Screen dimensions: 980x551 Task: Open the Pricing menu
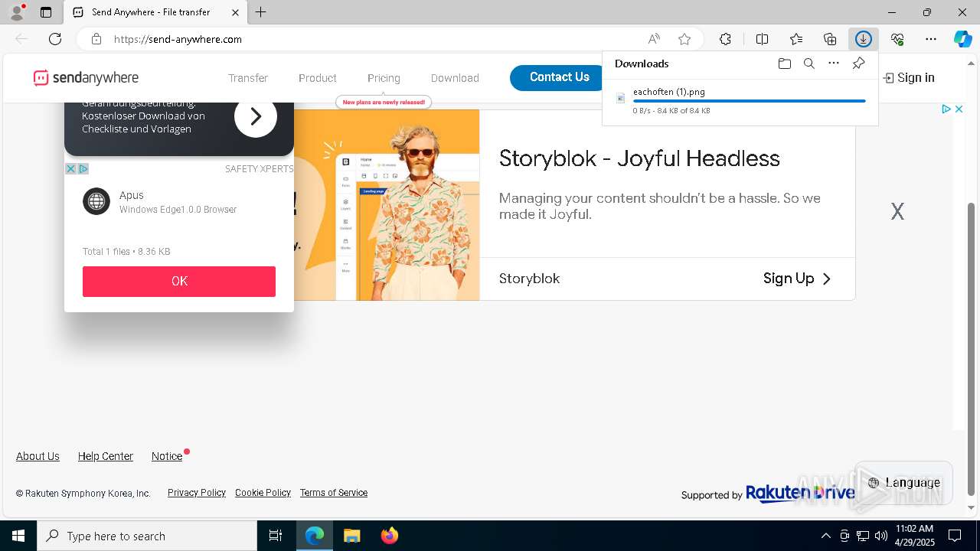pos(384,78)
